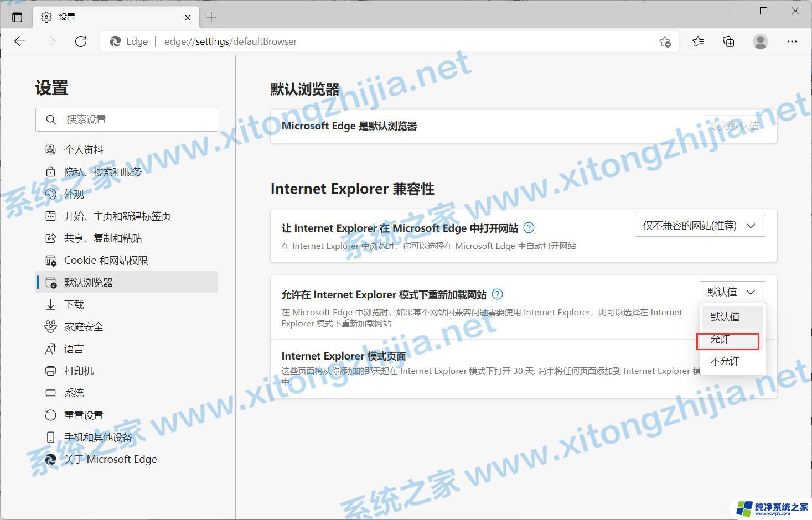This screenshot has height=520, width=812.
Task: Open 语言 settings section
Action: (127, 349)
